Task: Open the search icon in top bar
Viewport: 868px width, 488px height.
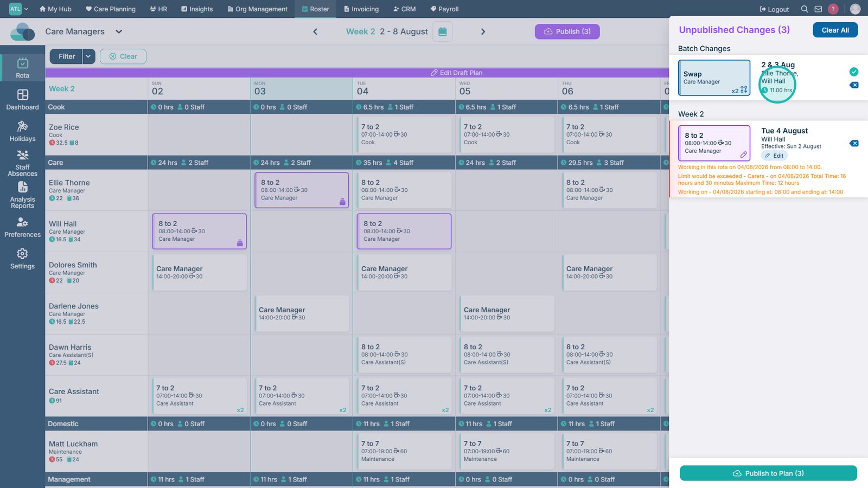Action: coord(805,9)
